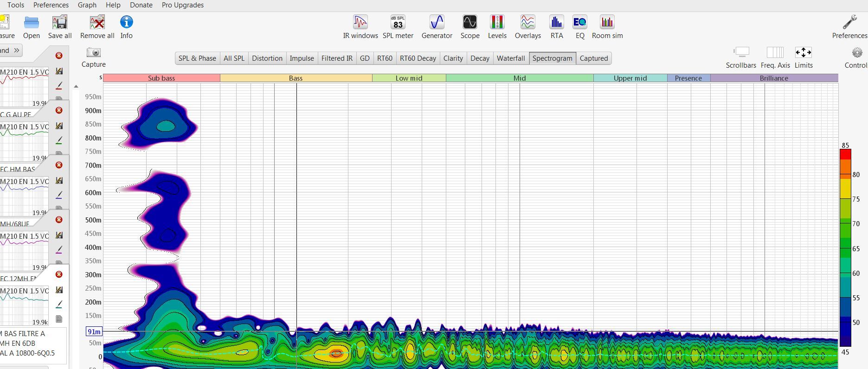Click the SPL color scale legend

[845, 247]
